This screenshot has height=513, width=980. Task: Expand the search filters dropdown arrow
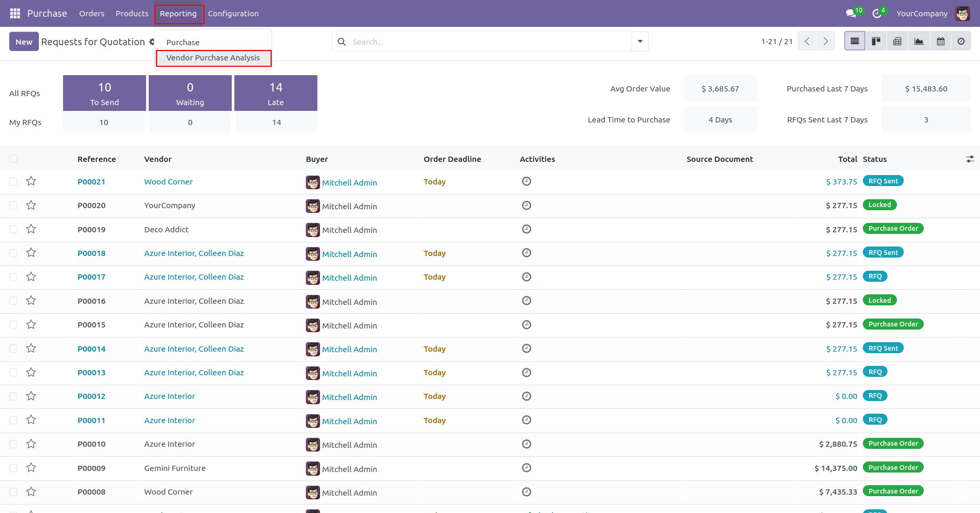(640, 42)
